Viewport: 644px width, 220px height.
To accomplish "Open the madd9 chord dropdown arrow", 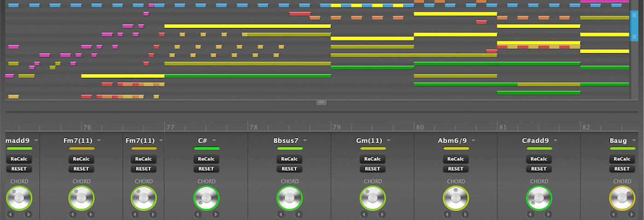I will point(36,141).
